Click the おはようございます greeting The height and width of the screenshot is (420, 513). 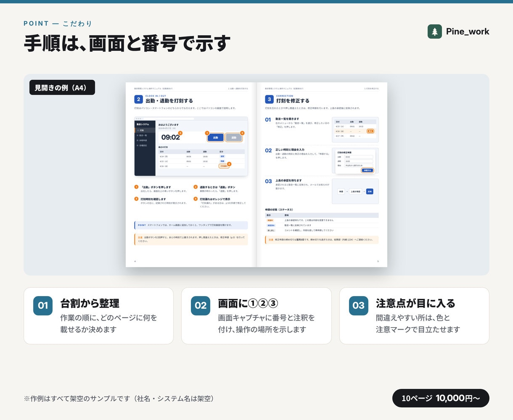[168, 125]
